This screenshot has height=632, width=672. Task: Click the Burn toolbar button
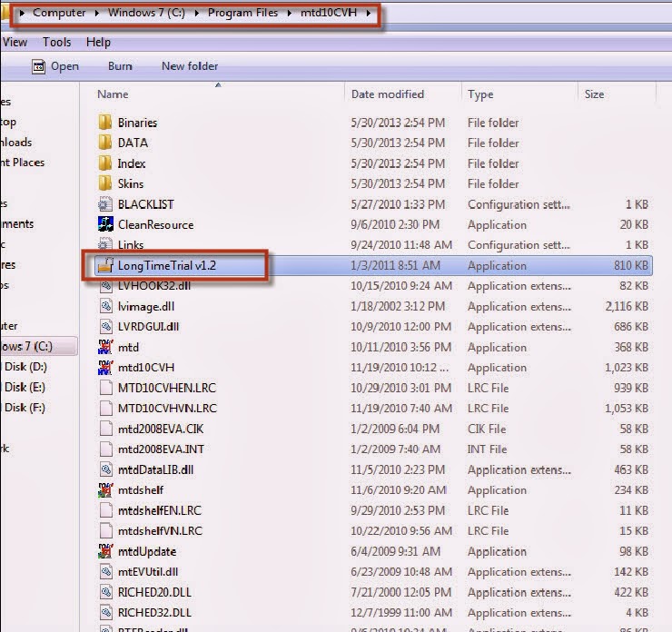pyautogui.click(x=120, y=66)
